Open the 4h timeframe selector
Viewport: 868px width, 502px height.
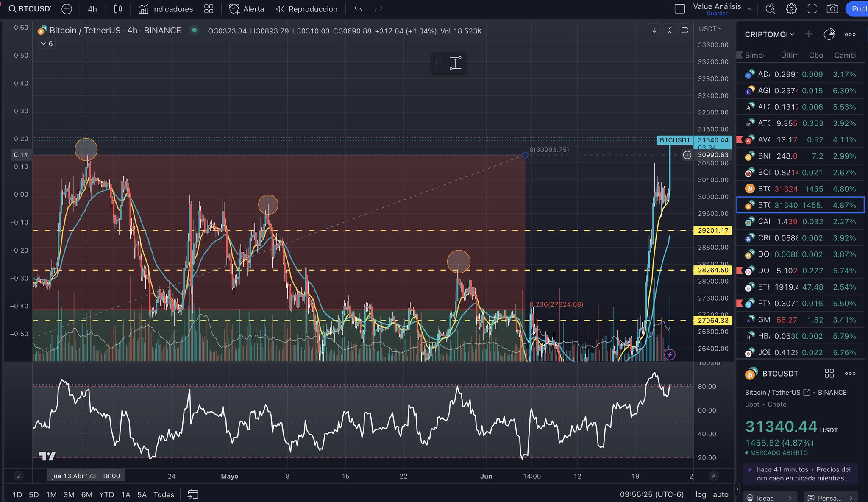coord(92,9)
